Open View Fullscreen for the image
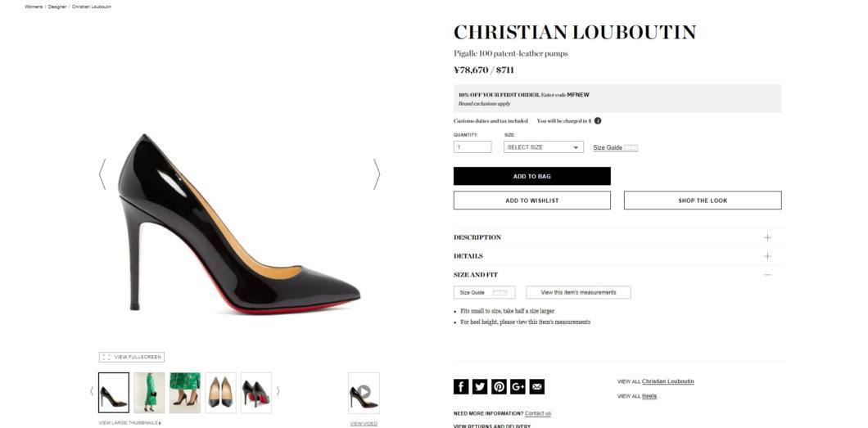868x428 pixels. coord(132,358)
